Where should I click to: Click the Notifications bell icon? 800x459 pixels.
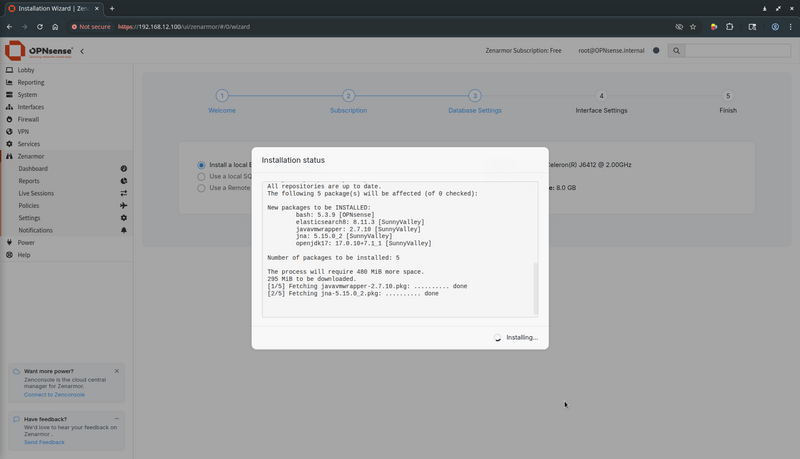pyautogui.click(x=123, y=230)
